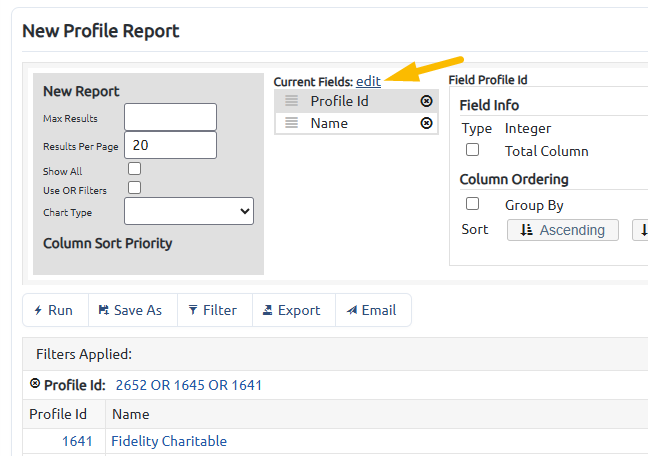Screen dimensions: 648x456
Task: Open the Filter button
Action: [x=214, y=310]
